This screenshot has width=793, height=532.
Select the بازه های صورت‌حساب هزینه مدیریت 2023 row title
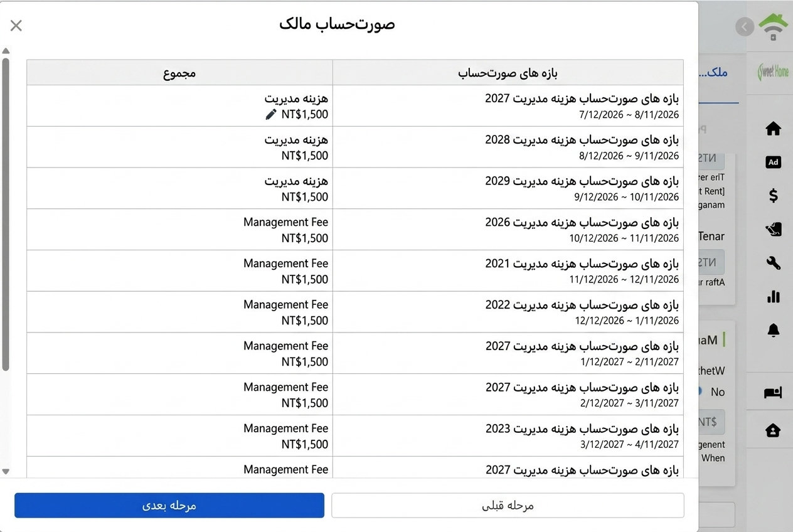582,429
